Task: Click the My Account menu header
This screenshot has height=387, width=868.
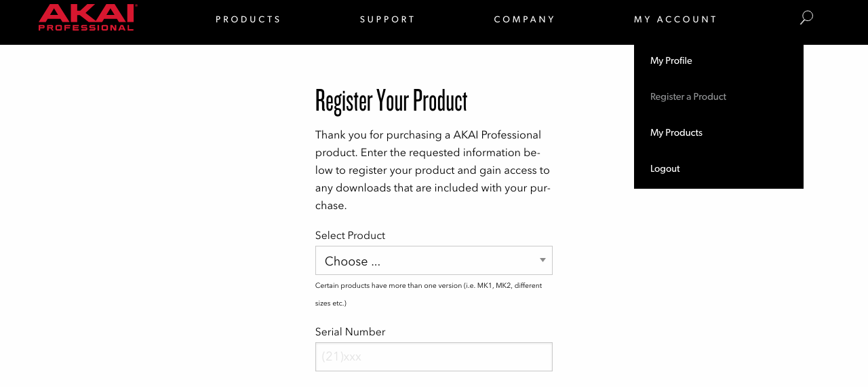Action: point(675,19)
